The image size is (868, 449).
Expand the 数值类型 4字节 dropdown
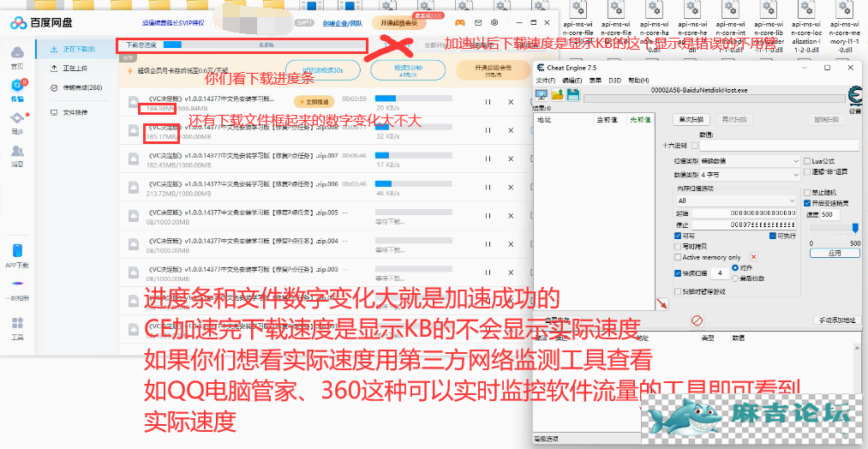750,174
